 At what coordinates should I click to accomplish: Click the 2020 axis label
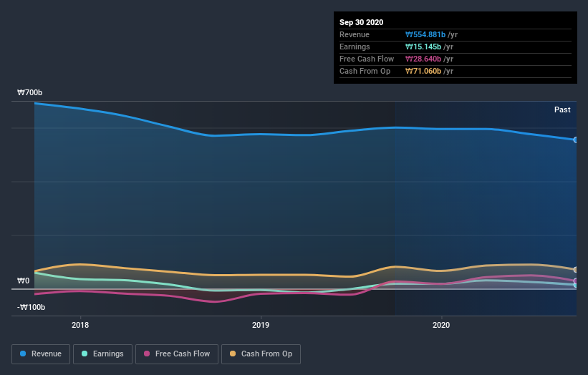(441, 325)
